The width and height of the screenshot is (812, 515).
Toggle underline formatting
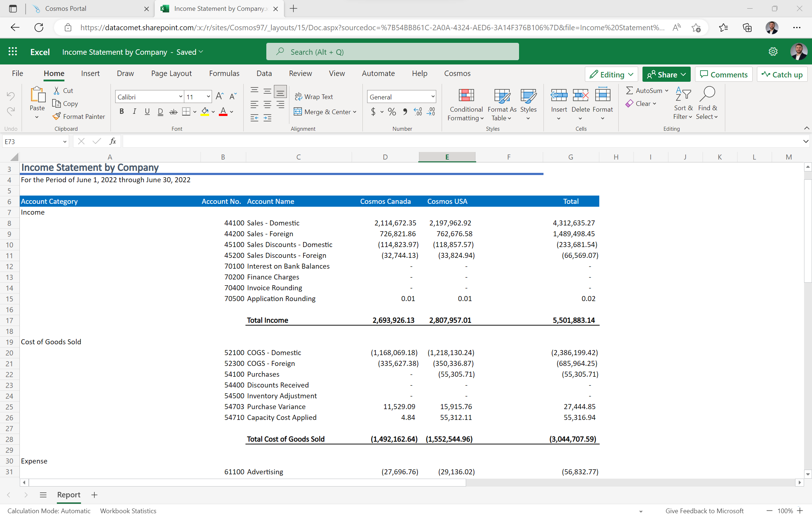147,111
